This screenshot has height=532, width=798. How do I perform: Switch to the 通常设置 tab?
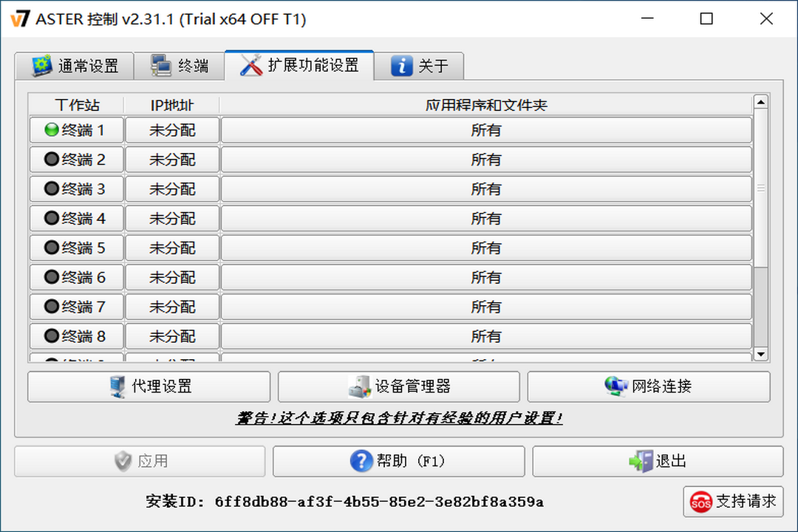point(74,66)
